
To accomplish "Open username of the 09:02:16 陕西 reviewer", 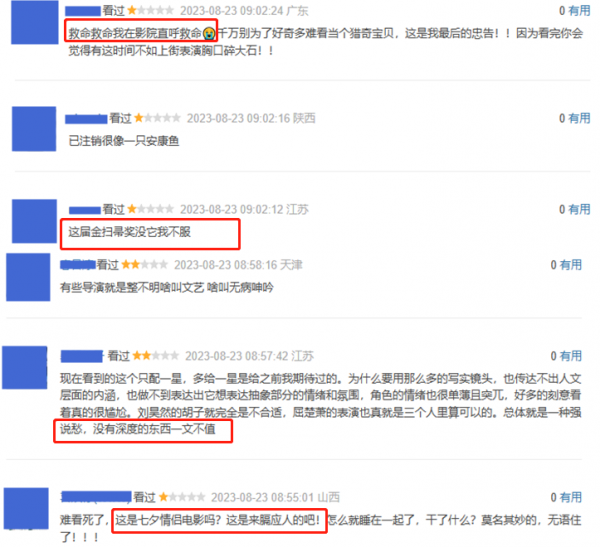I will click(86, 119).
